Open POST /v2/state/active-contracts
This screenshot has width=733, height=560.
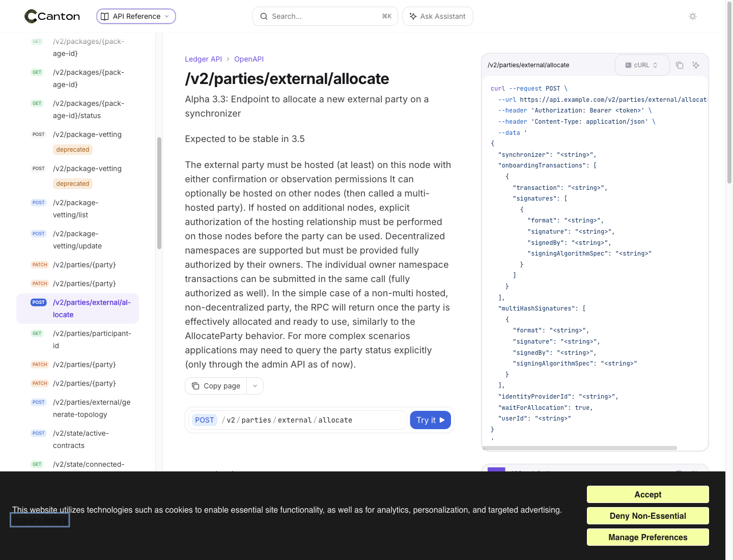78,439
